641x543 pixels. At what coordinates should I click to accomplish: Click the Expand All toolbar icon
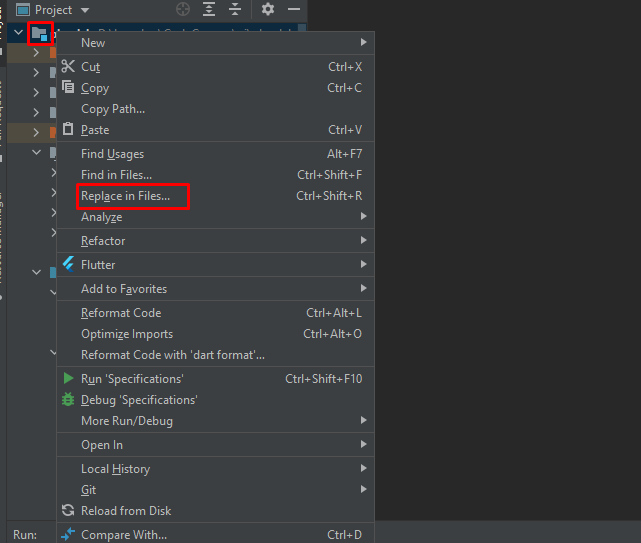[209, 9]
